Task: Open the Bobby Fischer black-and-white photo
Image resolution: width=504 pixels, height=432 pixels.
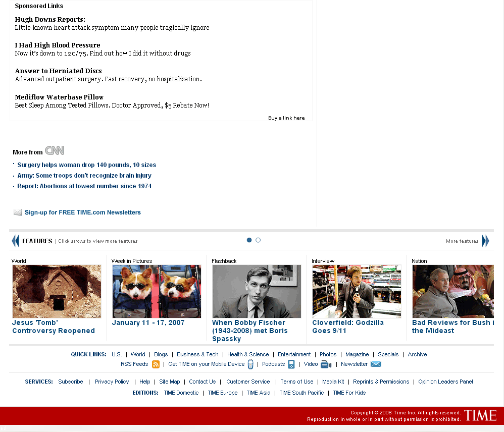Action: (257, 291)
